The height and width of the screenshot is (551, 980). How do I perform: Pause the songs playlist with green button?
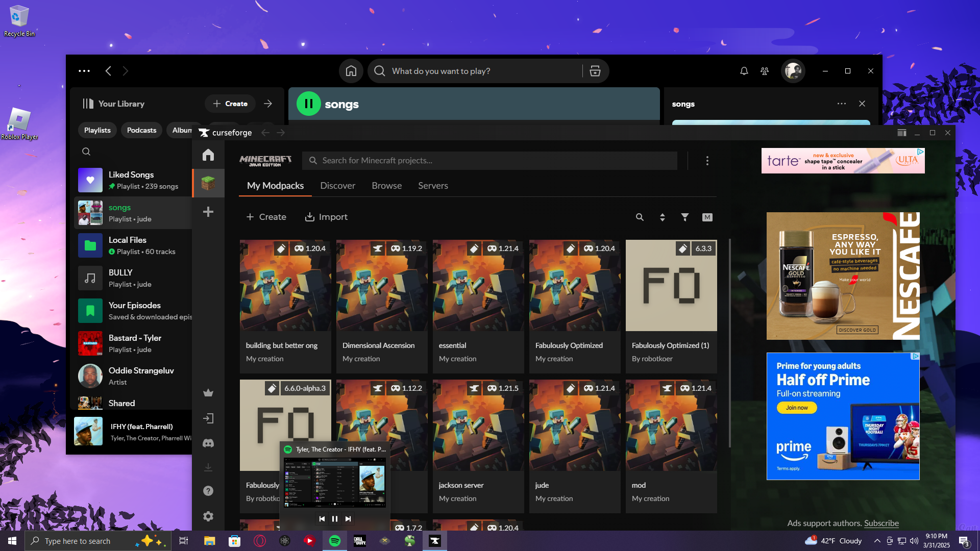[308, 104]
